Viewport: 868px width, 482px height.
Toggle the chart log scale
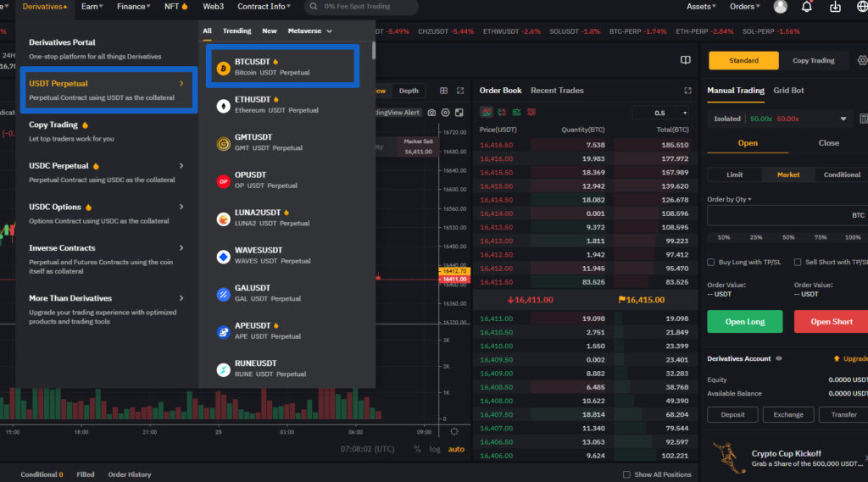[x=435, y=449]
